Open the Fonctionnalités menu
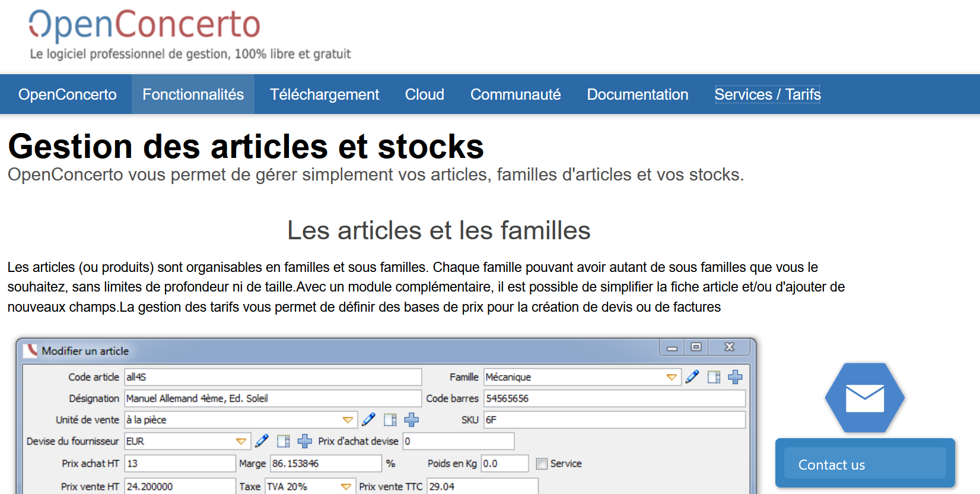 pyautogui.click(x=193, y=94)
